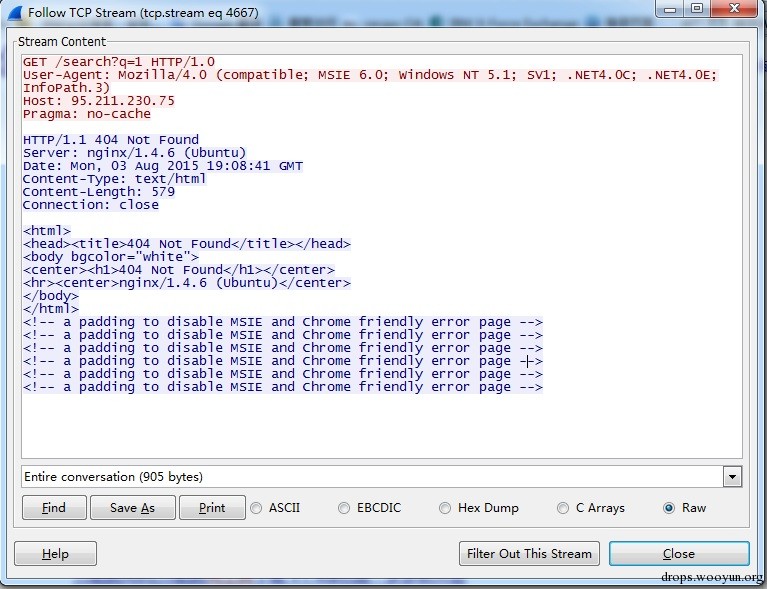Click the HTTP/1.1 404 Not Found response line

[x=110, y=140]
